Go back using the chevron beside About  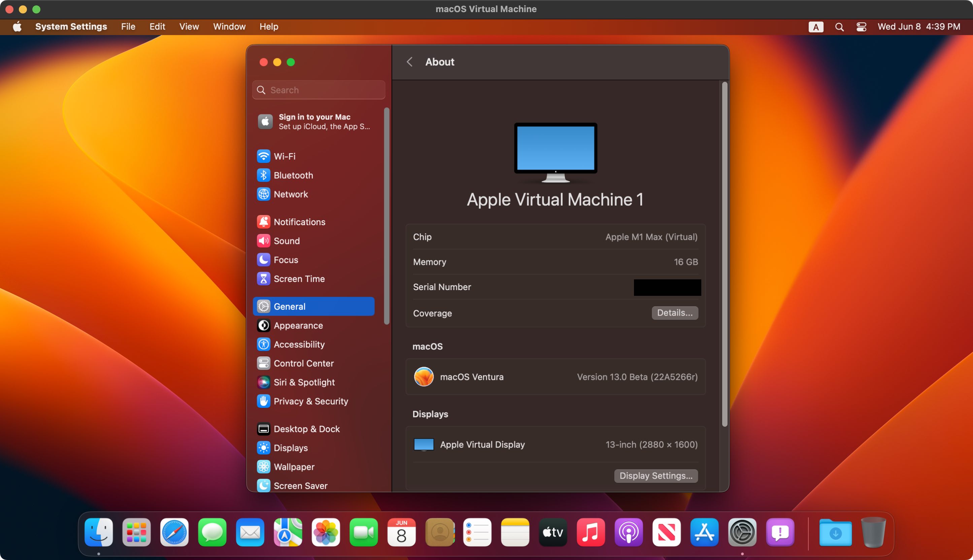(409, 62)
